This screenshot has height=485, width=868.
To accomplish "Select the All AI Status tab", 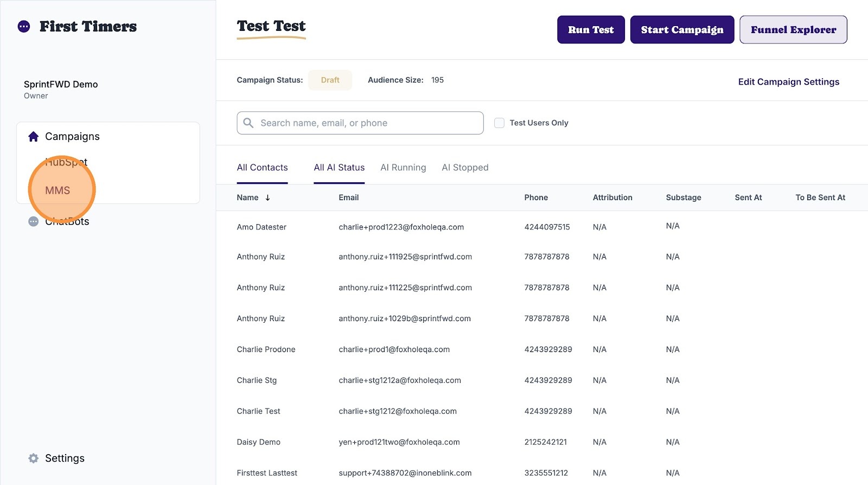I will [339, 168].
